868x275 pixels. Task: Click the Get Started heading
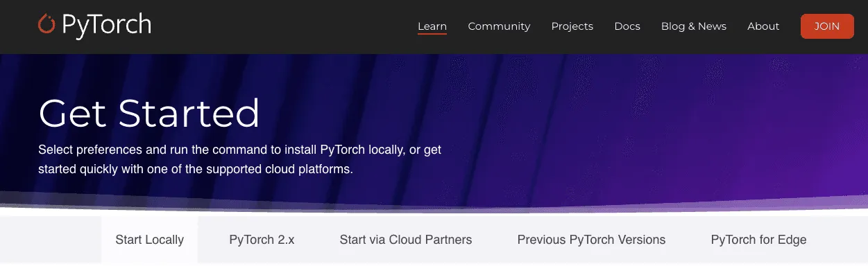coord(149,114)
